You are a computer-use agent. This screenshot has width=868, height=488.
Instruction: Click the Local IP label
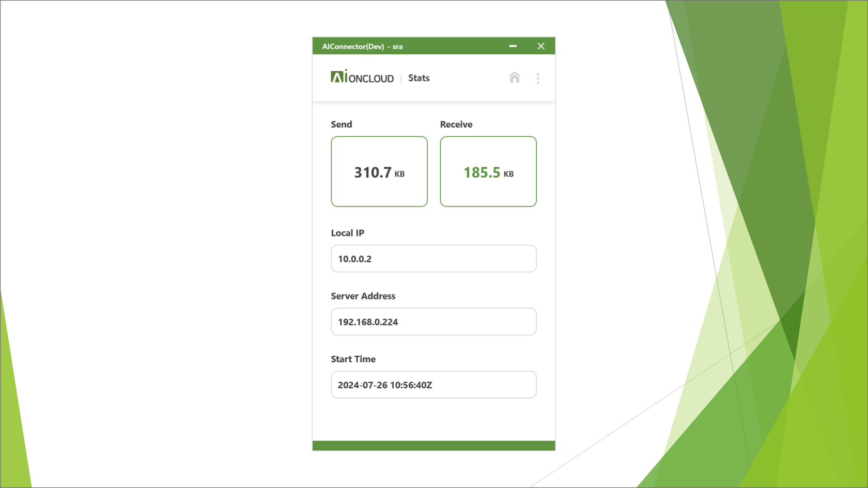point(347,233)
